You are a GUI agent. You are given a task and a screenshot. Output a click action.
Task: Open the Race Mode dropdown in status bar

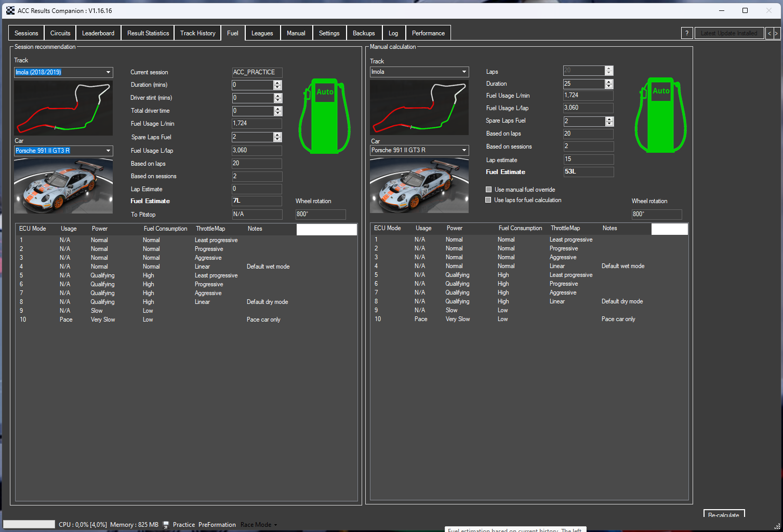point(259,525)
